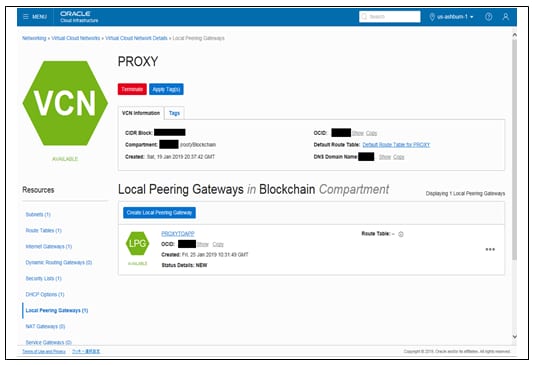Click the Apply Tag(s) button
This screenshot has width=533, height=365.
pyautogui.click(x=166, y=89)
